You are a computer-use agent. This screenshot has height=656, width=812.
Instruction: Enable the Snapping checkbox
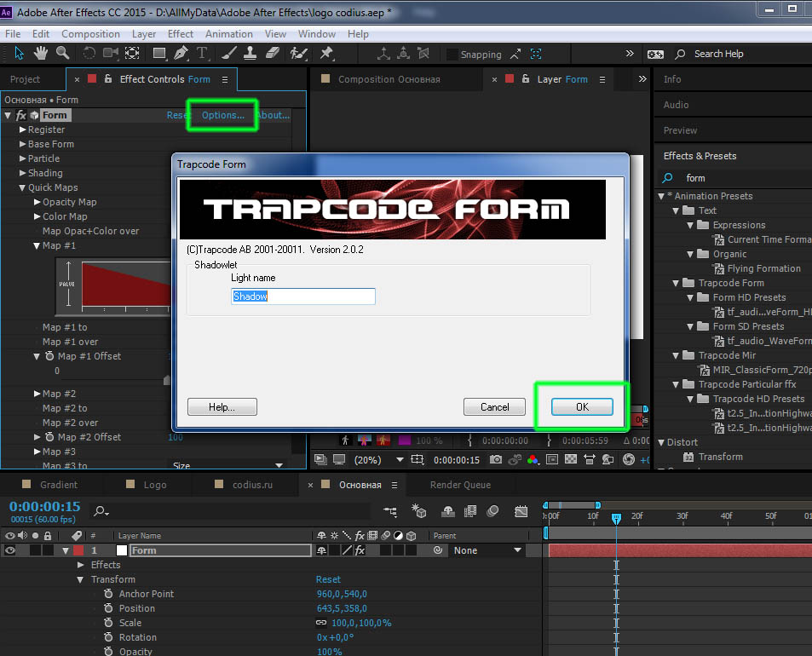452,55
